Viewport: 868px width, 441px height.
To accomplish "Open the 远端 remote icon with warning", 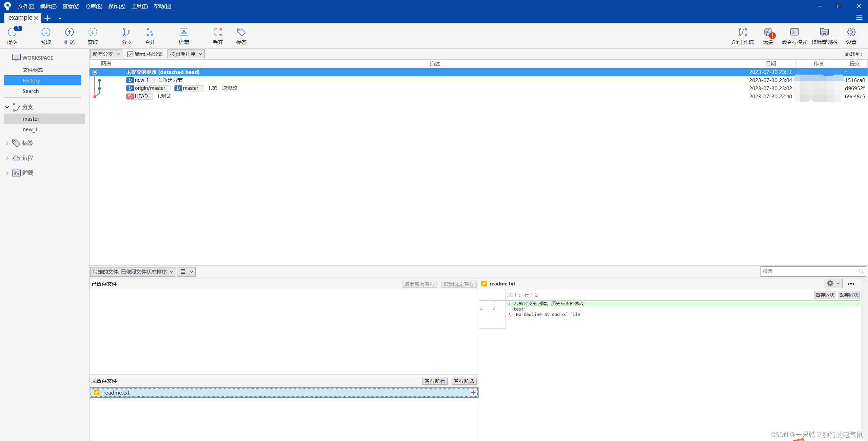I will click(768, 36).
